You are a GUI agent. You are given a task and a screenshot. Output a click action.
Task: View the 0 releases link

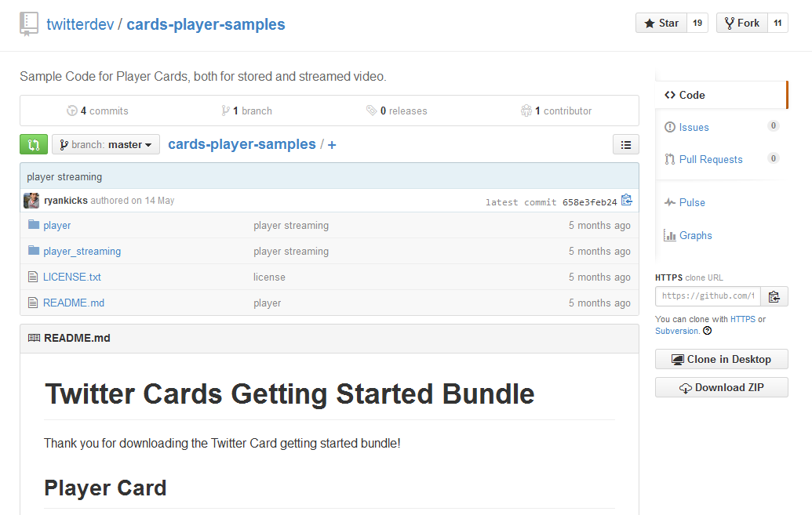click(397, 111)
